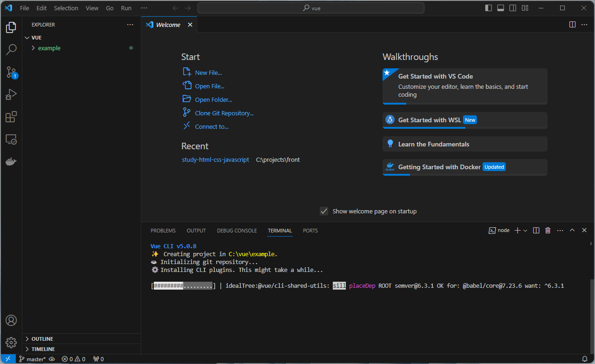Open Get Started with WSL walkthrough
Image resolution: width=595 pixels, height=364 pixels.
click(x=465, y=120)
